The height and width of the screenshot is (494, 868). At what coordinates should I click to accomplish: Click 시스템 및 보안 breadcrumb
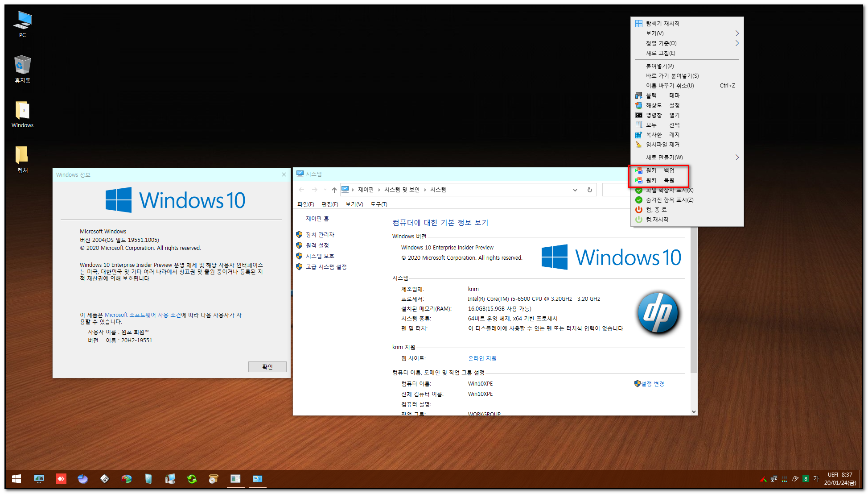(x=402, y=190)
